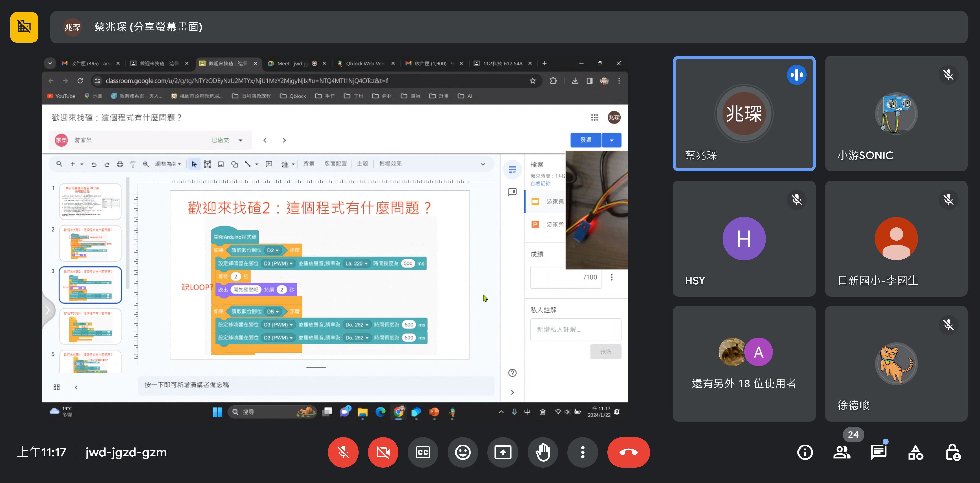980x483 pixels.
Task: Raise hand in the meeting
Action: (x=543, y=452)
